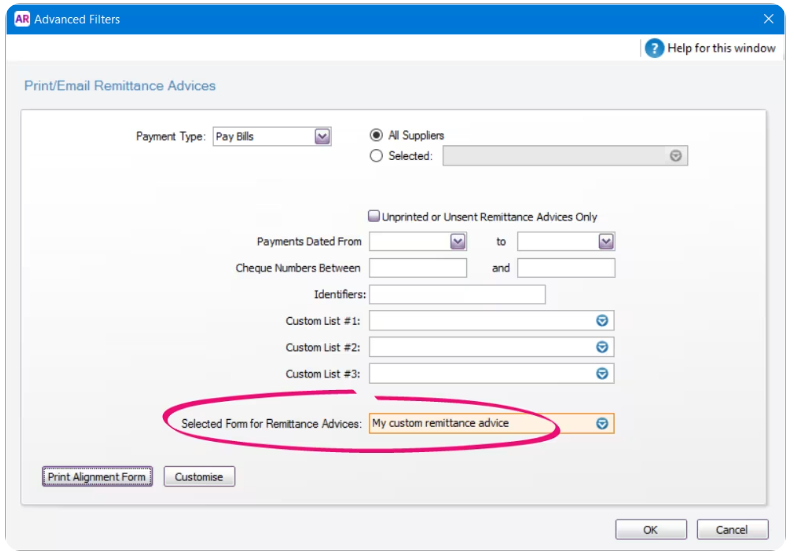Choose the Selected suppliers radio button
The width and height of the screenshot is (794, 553).
click(x=377, y=156)
